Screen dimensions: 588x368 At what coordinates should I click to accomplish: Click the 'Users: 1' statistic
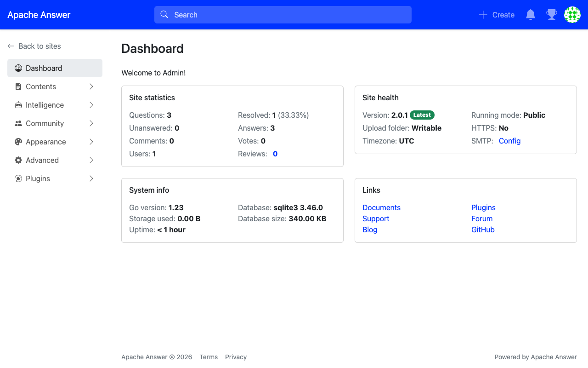(x=142, y=154)
